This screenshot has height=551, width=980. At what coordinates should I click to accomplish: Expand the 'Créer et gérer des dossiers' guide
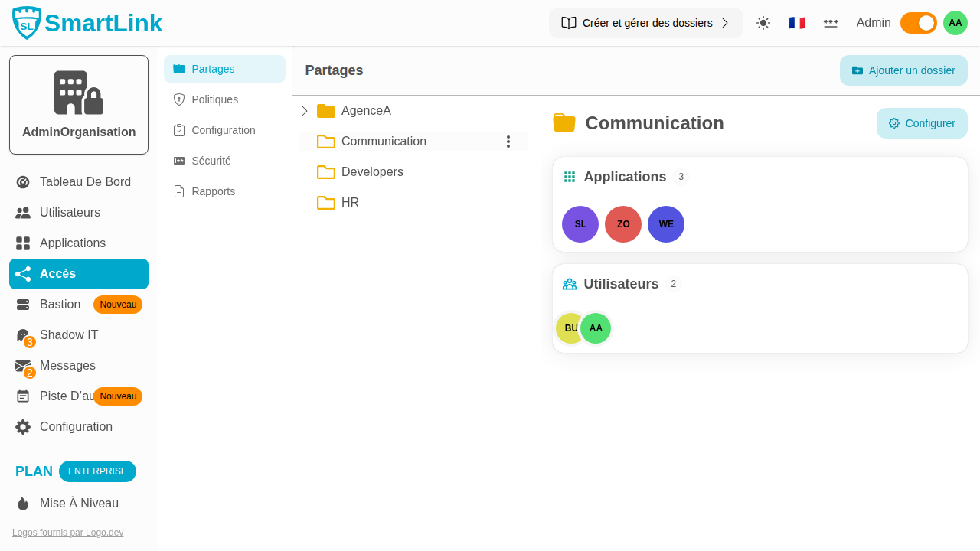645,23
